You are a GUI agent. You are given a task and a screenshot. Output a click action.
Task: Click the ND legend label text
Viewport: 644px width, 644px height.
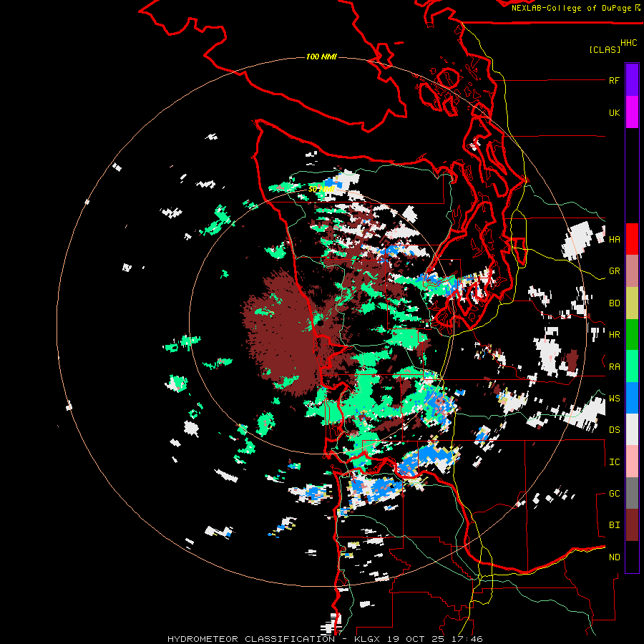click(x=614, y=557)
